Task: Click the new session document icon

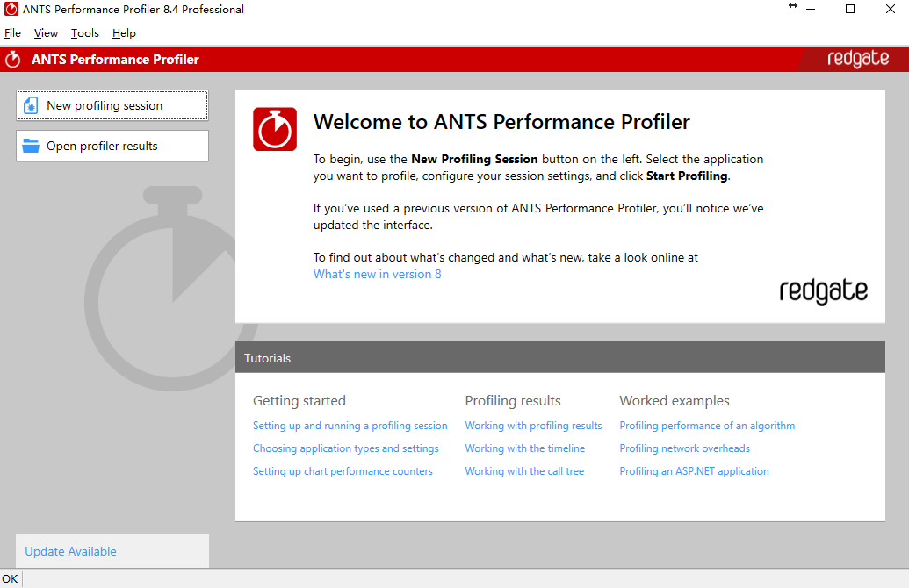Action: coord(31,105)
